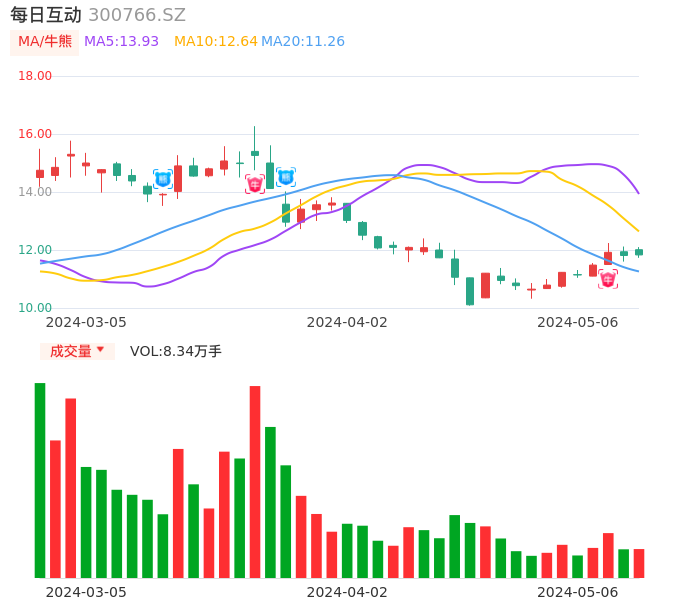Open the 成交量 indicator dropdown arrow
686x606 pixels.
coord(100,350)
